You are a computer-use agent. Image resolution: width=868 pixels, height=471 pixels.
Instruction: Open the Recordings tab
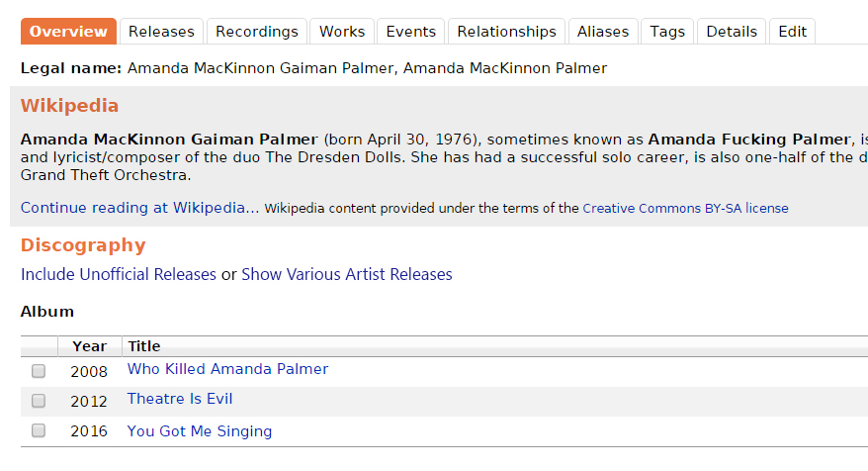[x=257, y=32]
